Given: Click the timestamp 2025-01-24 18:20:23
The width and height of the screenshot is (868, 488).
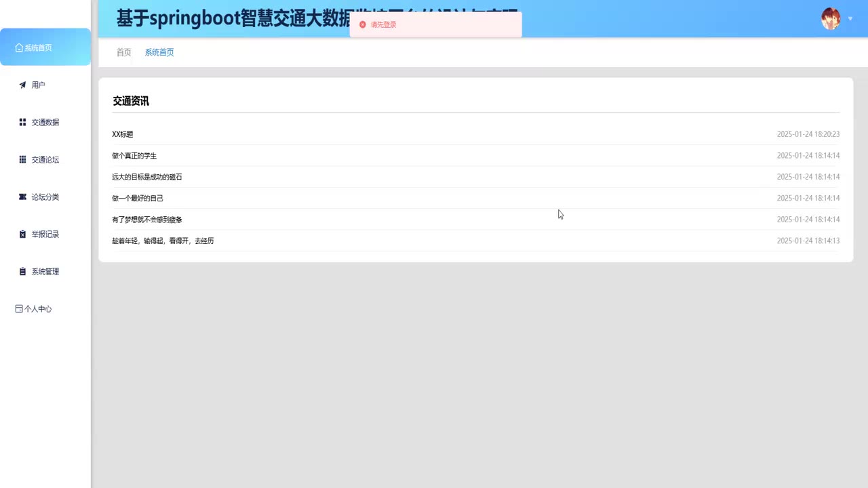Looking at the screenshot, I should (808, 134).
